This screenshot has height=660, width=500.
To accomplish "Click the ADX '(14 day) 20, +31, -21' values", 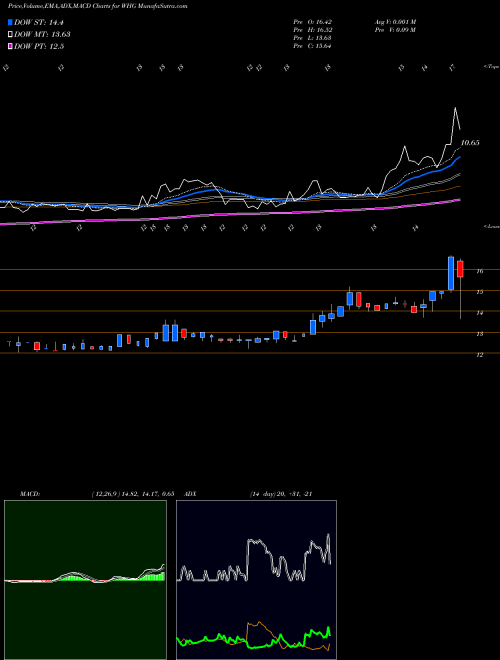I will point(280,494).
